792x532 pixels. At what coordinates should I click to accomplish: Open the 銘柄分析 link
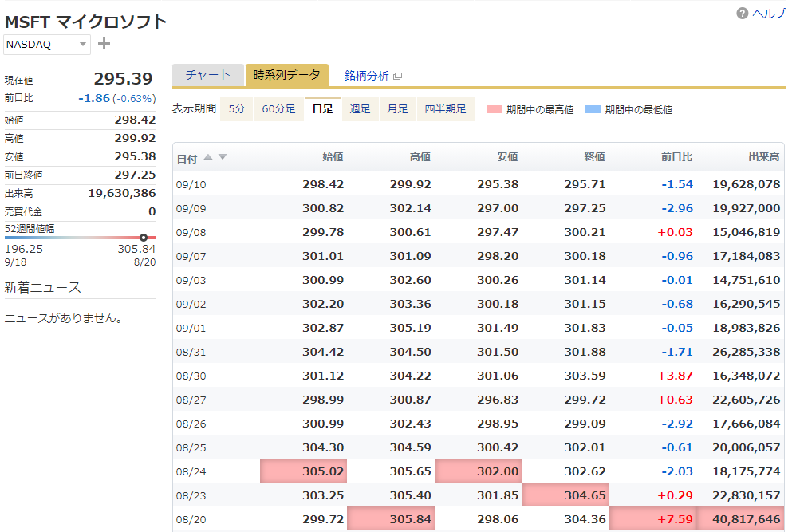[367, 76]
